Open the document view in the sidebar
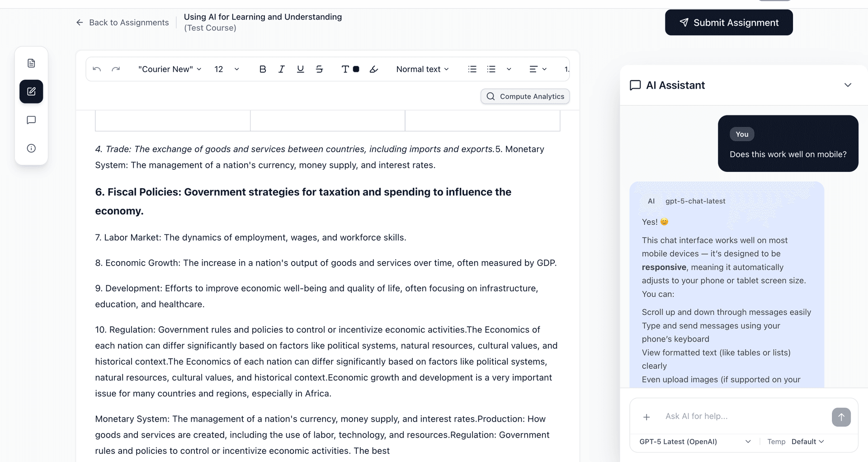The width and height of the screenshot is (868, 462). 31,63
